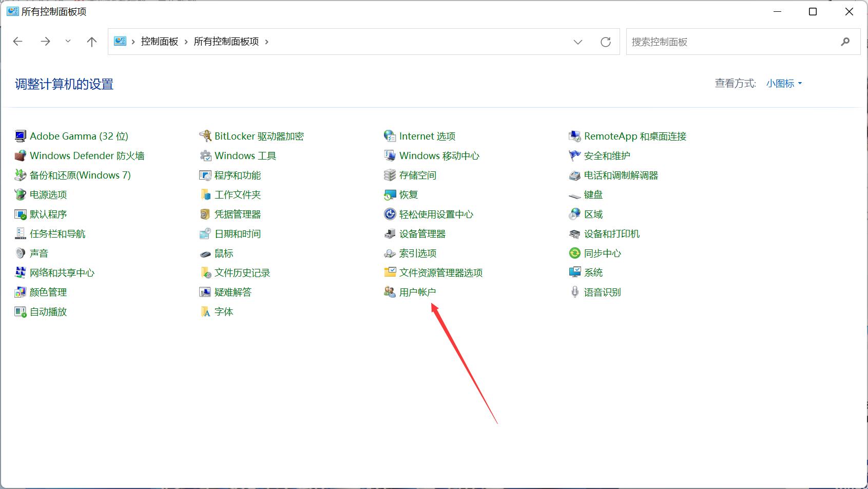The height and width of the screenshot is (489, 868).
Task: Open the Windows Defender 防火墙 icon
Action: (x=20, y=155)
